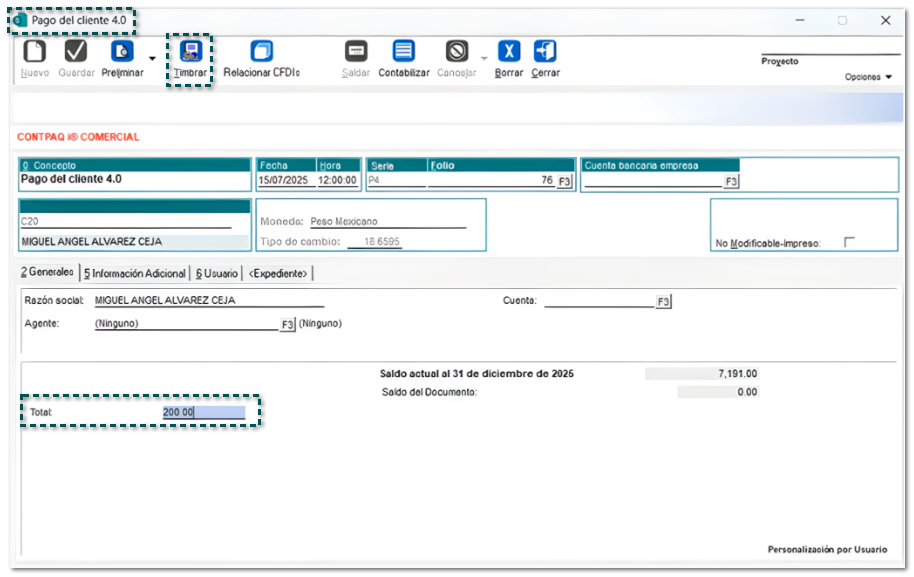This screenshot has height=577, width=914.
Task: Open the Expediente tab
Action: [279, 273]
